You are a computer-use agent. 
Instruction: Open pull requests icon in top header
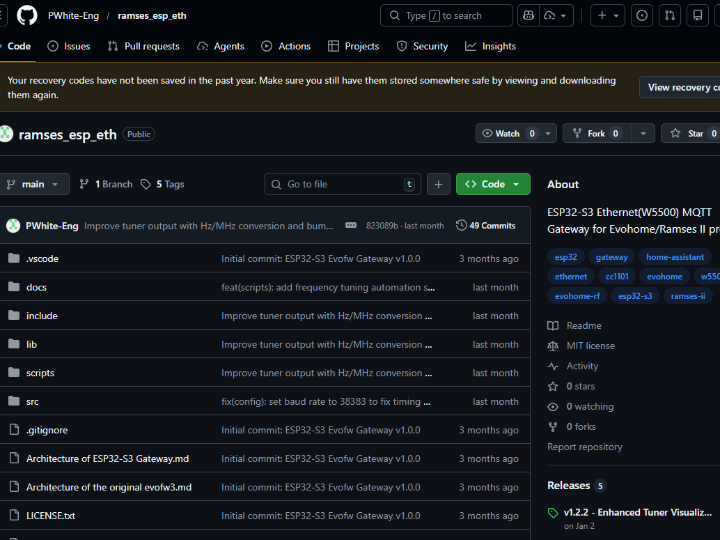670,16
